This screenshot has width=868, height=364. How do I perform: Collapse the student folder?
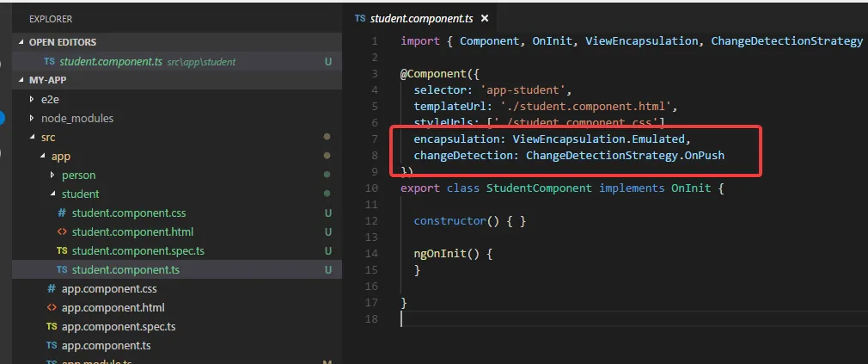(52, 194)
